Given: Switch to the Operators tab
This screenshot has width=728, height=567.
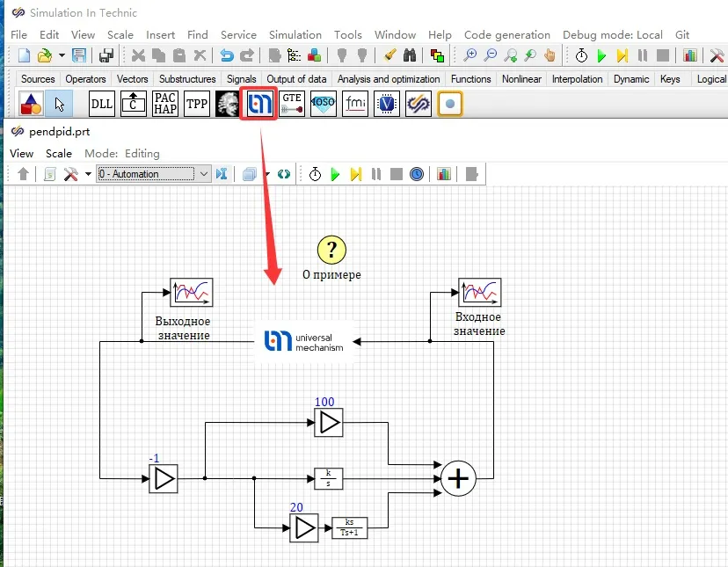Looking at the screenshot, I should click(85, 79).
